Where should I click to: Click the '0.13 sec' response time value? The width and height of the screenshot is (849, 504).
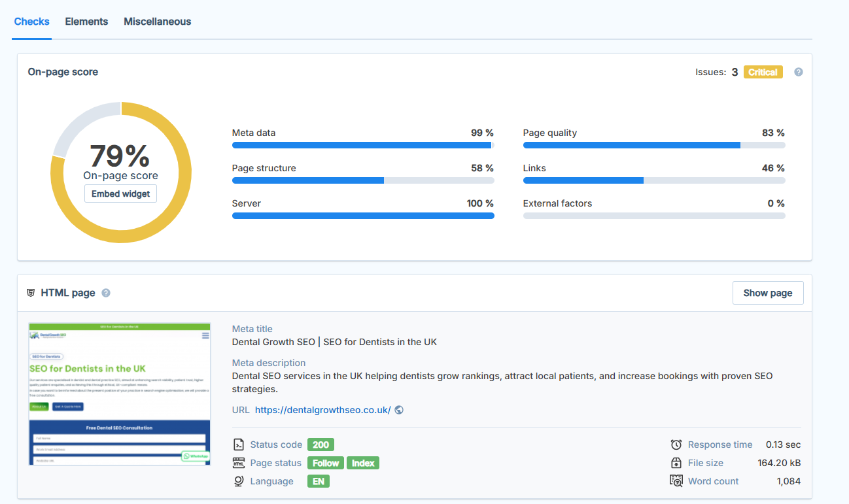click(x=784, y=445)
